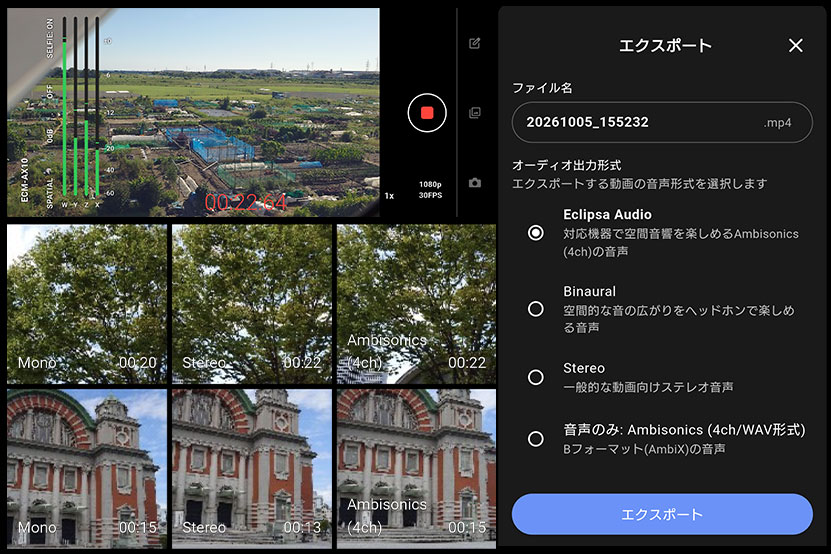Open the building Ambisonics (4ch) 00:15 thumbnail
Image resolution: width=831 pixels, height=554 pixels.
(x=417, y=469)
